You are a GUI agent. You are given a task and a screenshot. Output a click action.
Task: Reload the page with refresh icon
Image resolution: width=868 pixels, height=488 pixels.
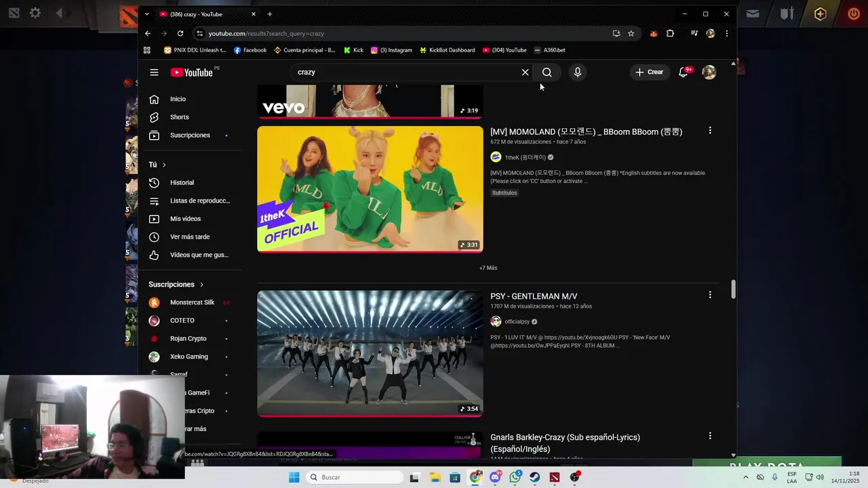click(x=180, y=33)
